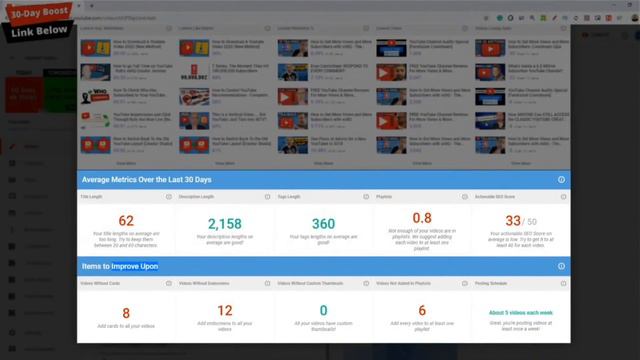Viewport: 640px width, 360px height.
Task: Open 'How ANYONE Can STILL ACCESS' video title
Action: pyautogui.click(x=539, y=117)
